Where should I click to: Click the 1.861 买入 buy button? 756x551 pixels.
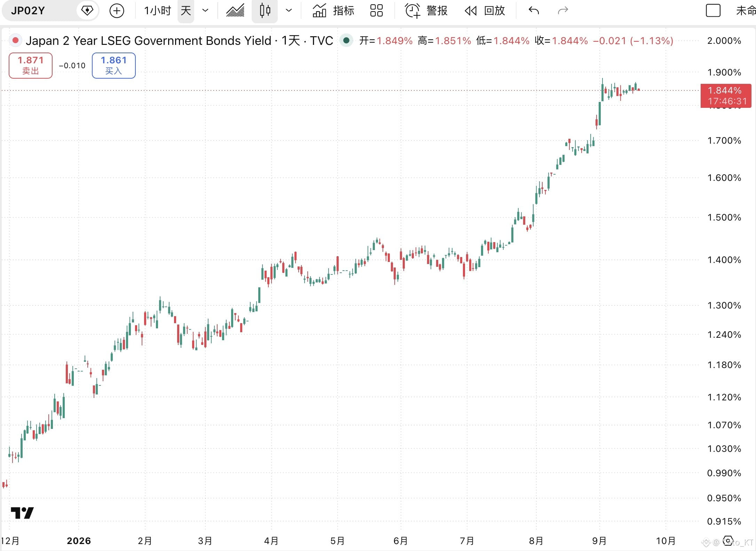(x=114, y=65)
